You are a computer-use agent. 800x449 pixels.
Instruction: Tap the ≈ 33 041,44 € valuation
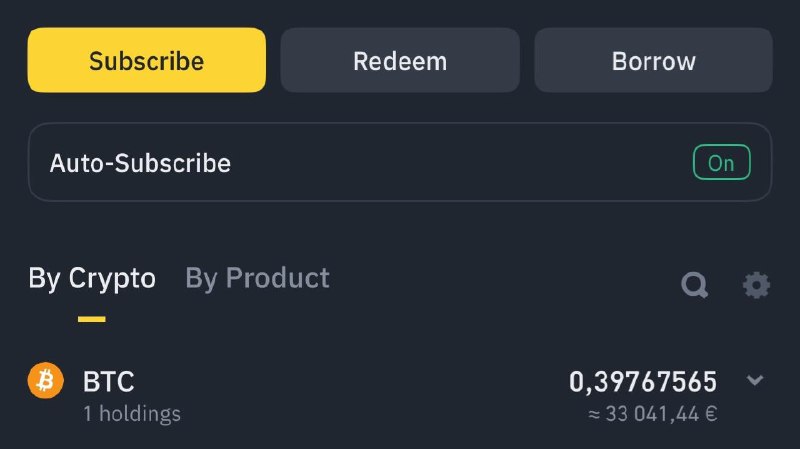653,414
